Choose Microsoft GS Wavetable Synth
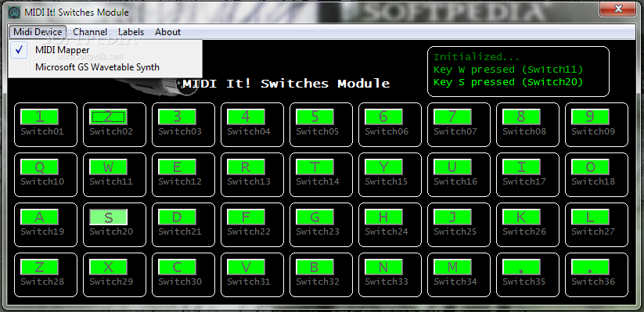This screenshot has height=312, width=644. 105,67
